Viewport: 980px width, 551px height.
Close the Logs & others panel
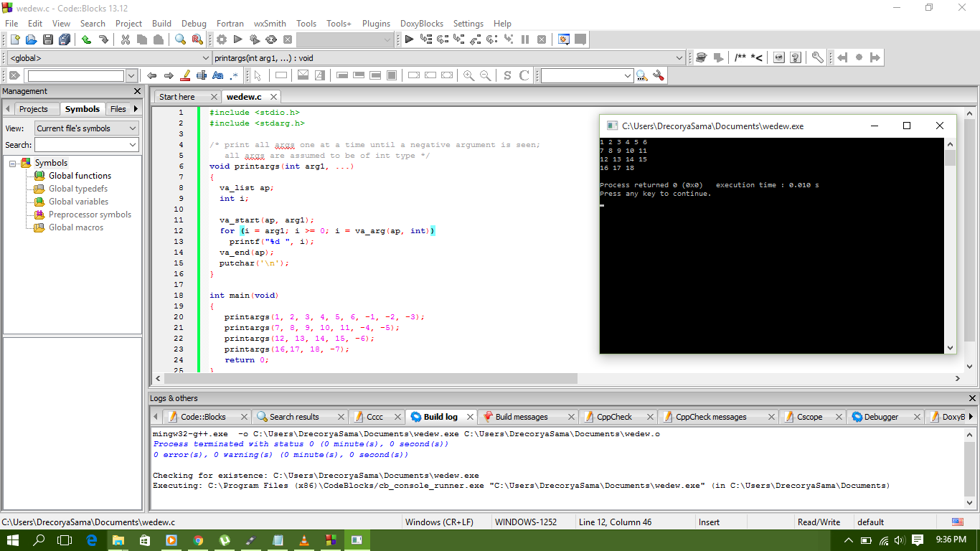973,398
